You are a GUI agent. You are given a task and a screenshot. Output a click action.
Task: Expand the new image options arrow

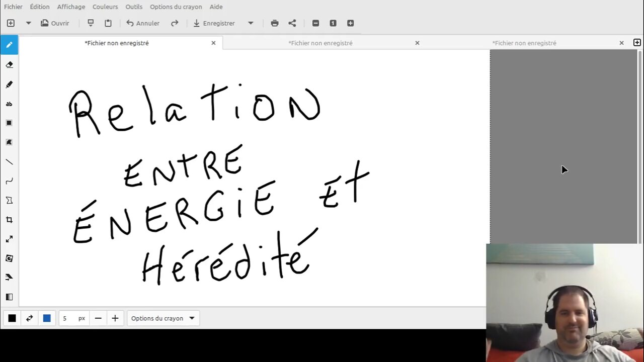28,23
